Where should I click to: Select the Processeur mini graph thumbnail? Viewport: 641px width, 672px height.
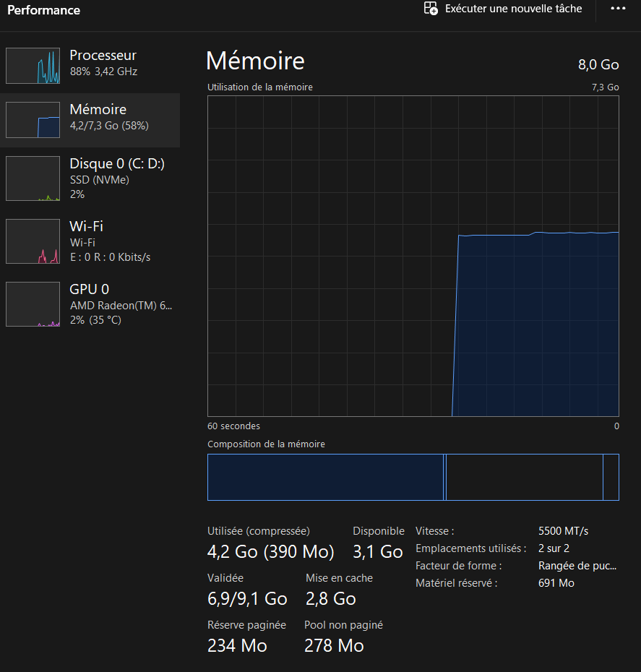(33, 66)
